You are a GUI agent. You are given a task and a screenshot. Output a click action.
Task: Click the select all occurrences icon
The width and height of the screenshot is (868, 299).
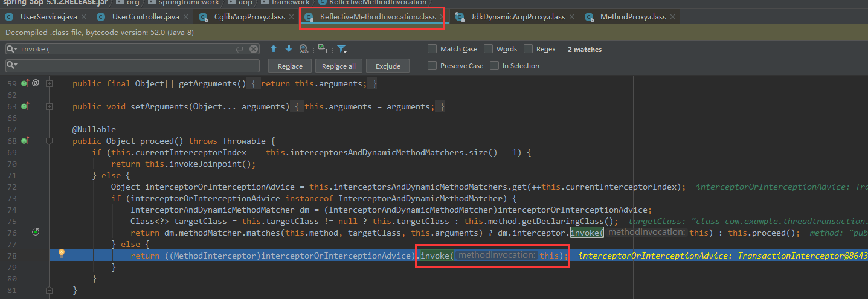323,49
